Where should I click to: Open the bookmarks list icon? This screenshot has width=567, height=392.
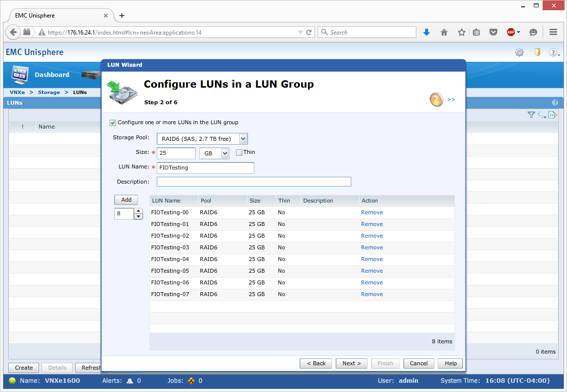pos(477,32)
